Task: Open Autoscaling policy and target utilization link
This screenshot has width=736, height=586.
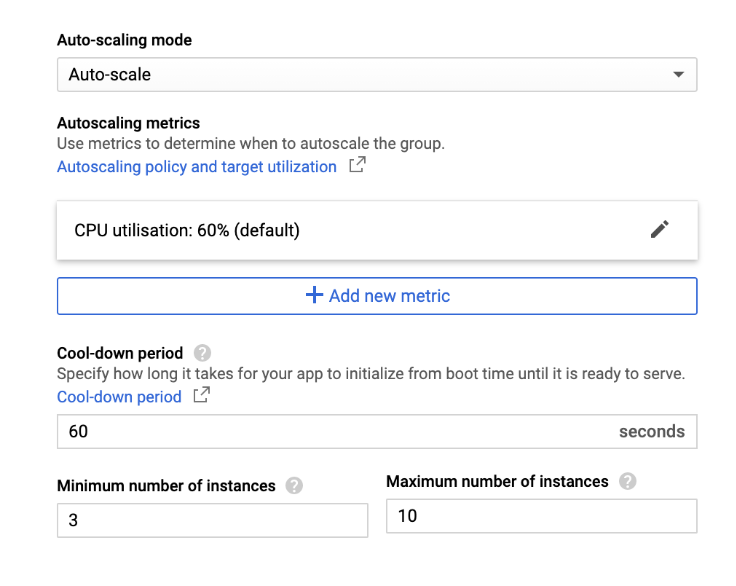Action: pyautogui.click(x=196, y=167)
